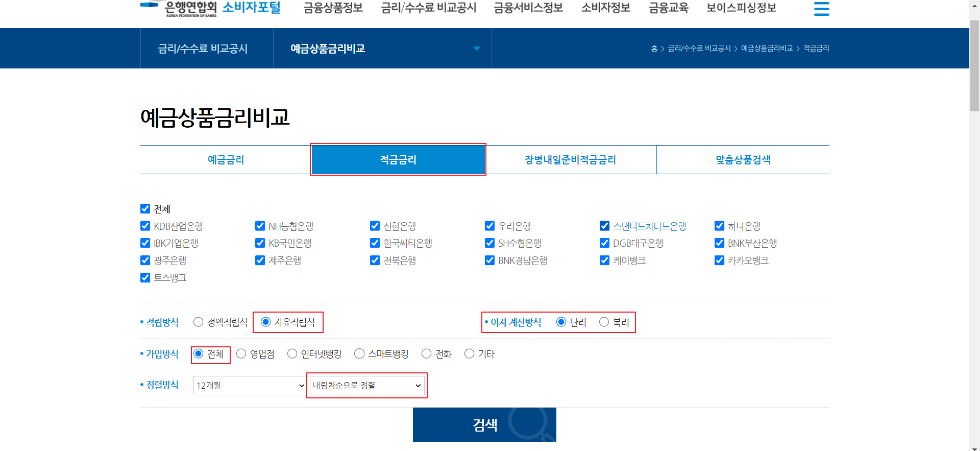Uncheck the KDB산업은행 checkbox
The width and height of the screenshot is (980, 451).
tap(145, 226)
